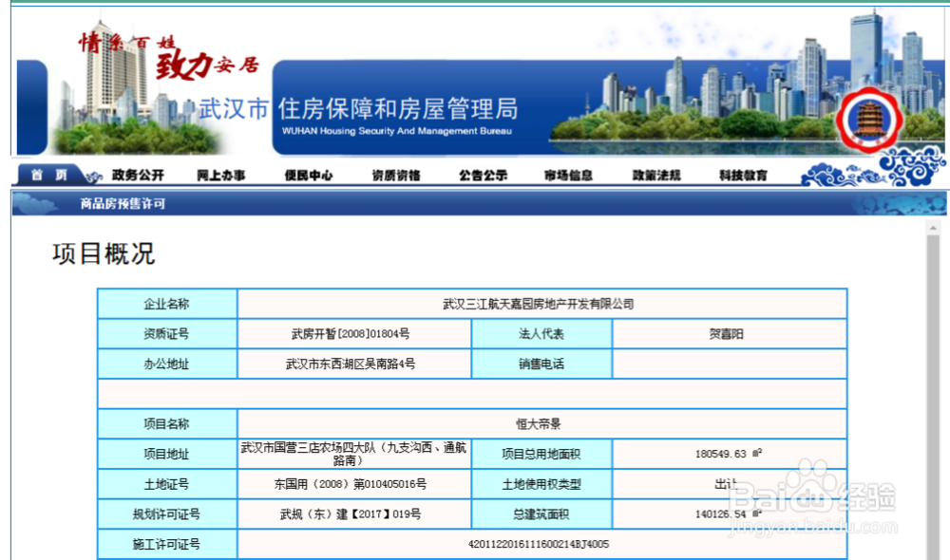
Task: Select the 土地证号 label cell
Action: coord(166,484)
